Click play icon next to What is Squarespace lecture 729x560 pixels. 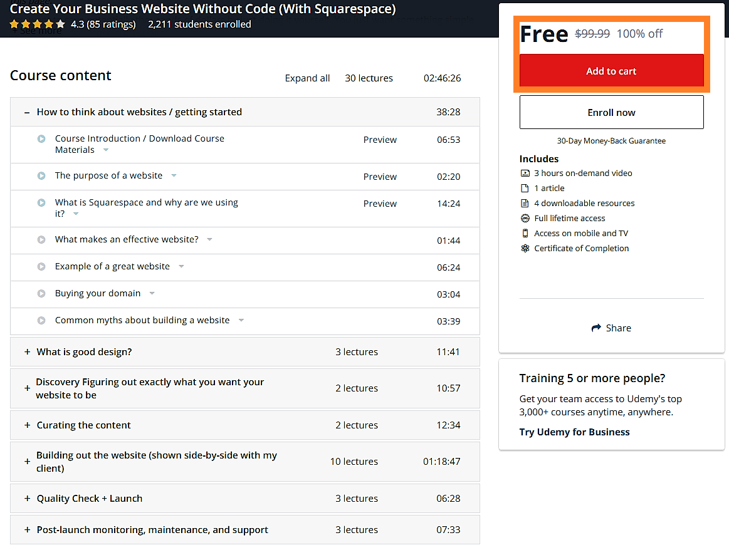pyautogui.click(x=41, y=202)
